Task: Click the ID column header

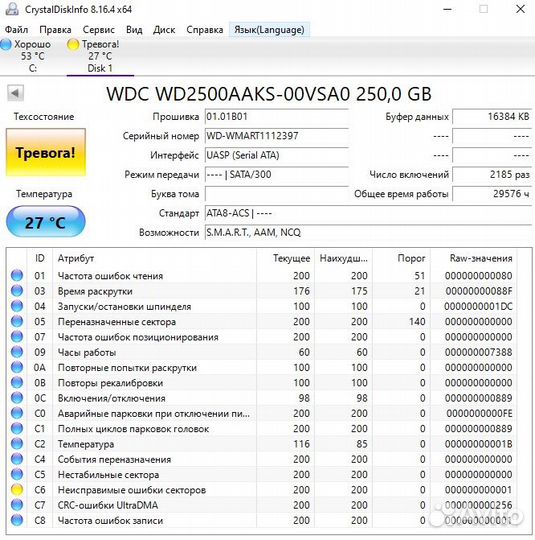Action: click(x=40, y=258)
